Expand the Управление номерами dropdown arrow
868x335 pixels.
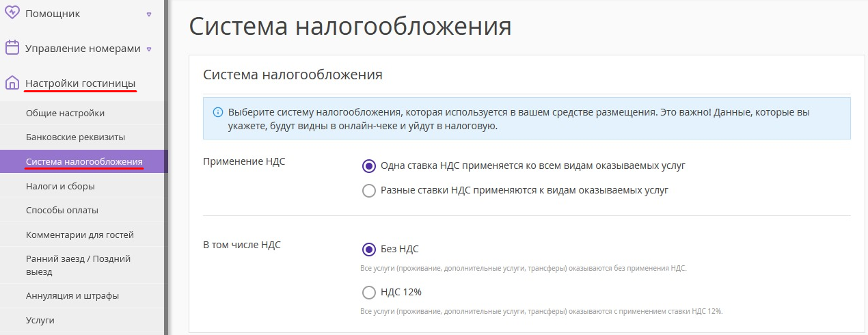(149, 49)
